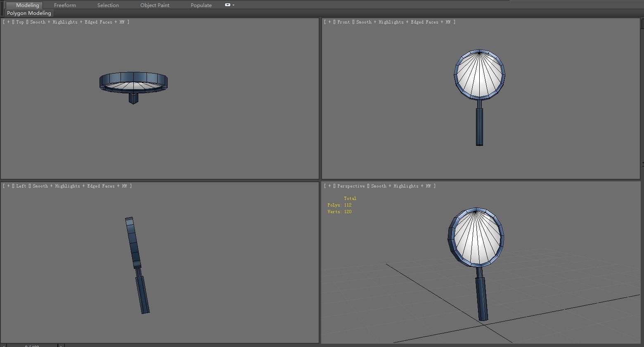Click the 'Polys: 112' statistic
Image resolution: width=644 pixels, height=347 pixels.
click(339, 205)
